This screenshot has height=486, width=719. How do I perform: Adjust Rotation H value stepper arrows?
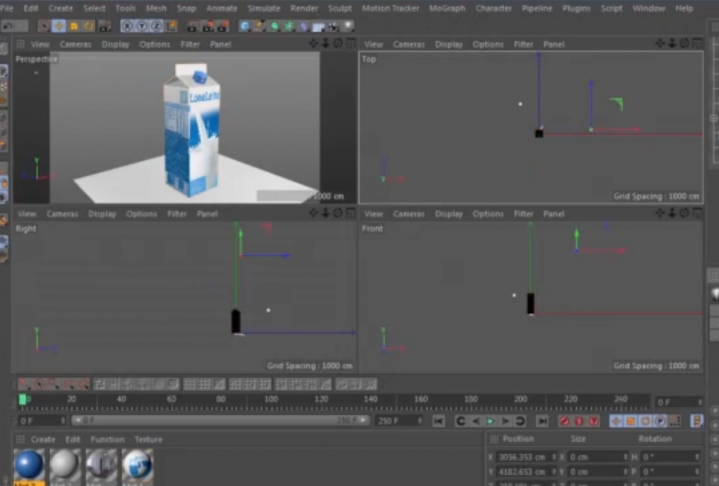(x=697, y=457)
